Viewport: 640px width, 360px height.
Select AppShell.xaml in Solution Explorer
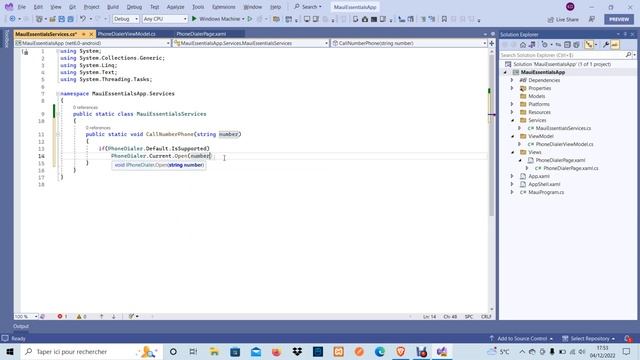tap(544, 184)
